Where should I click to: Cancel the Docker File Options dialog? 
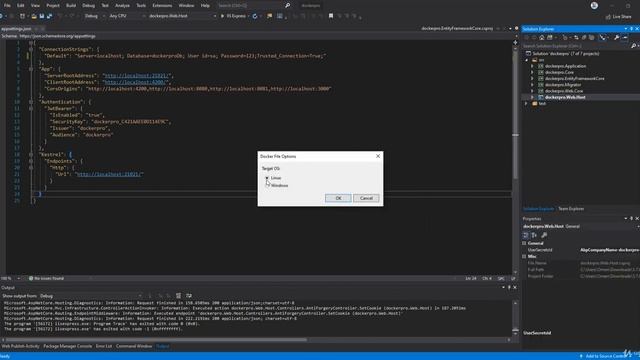pos(366,198)
